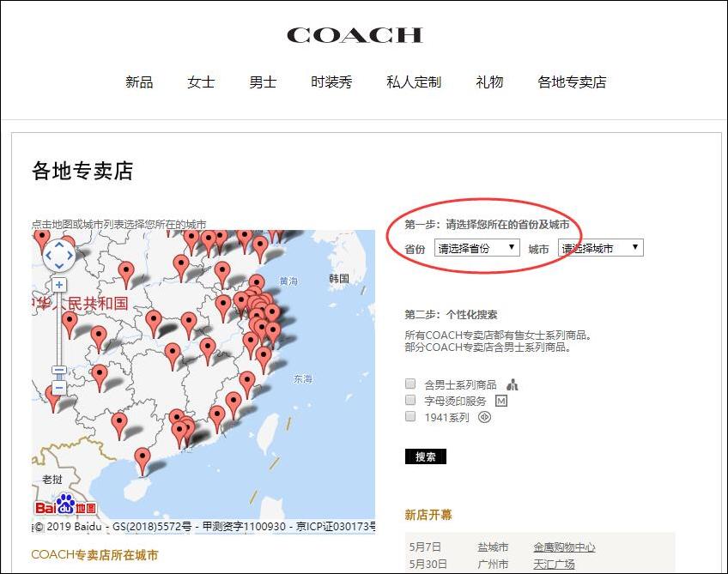Click the 1941 series round icon

(484, 417)
